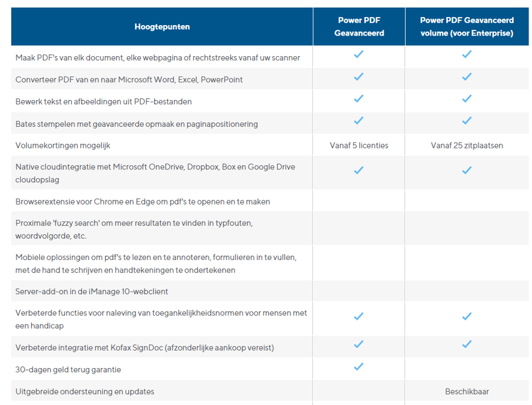Click the Power PDF Geavanceerd checkmark for Converteer PDF row

pyautogui.click(x=359, y=77)
